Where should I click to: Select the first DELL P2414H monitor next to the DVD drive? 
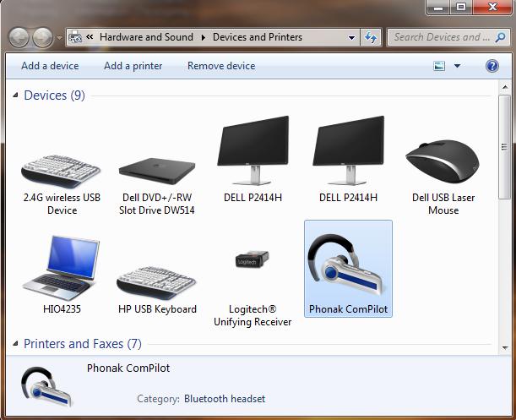[253, 150]
